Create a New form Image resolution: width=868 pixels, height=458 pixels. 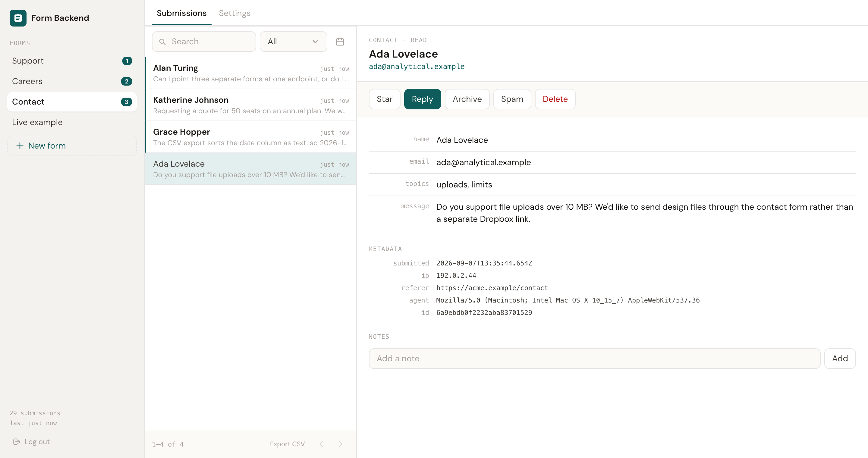72,146
